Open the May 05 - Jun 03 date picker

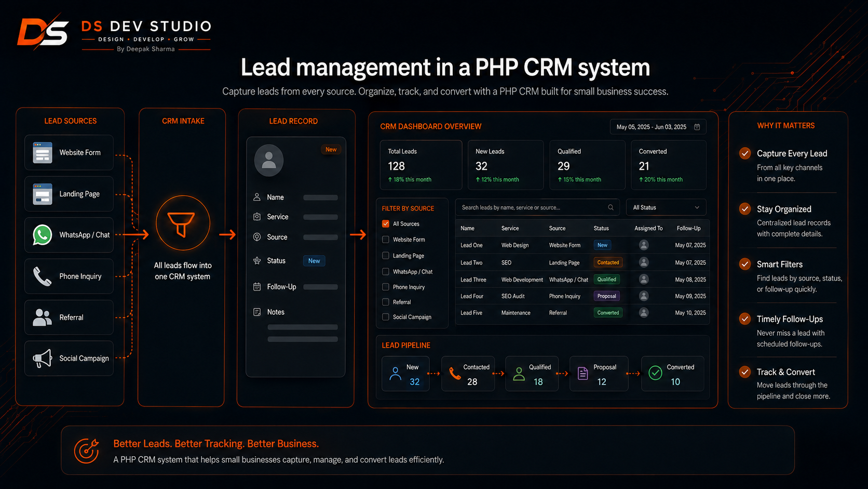point(658,127)
